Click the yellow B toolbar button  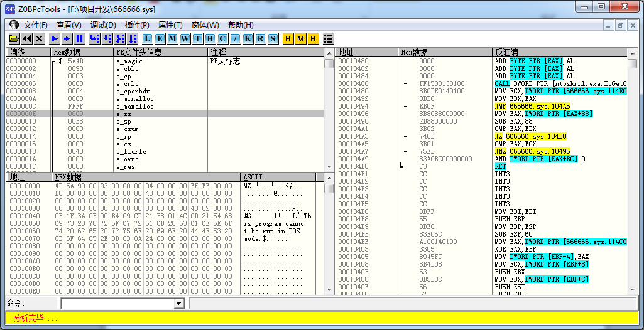(288, 39)
